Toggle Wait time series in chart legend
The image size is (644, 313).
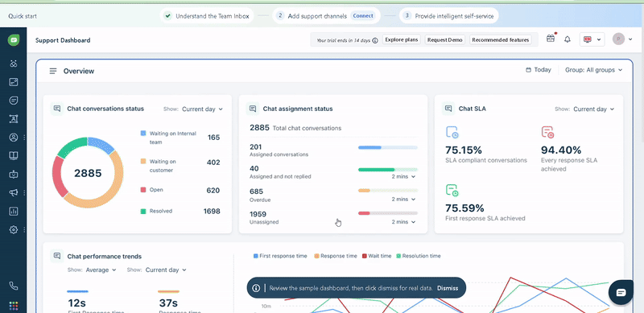377,256
